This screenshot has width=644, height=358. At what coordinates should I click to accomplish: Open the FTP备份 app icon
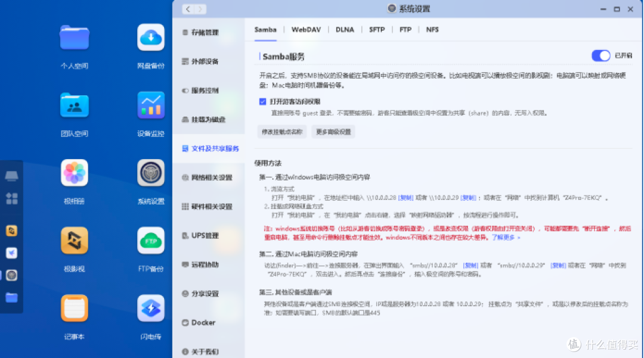[151, 240]
